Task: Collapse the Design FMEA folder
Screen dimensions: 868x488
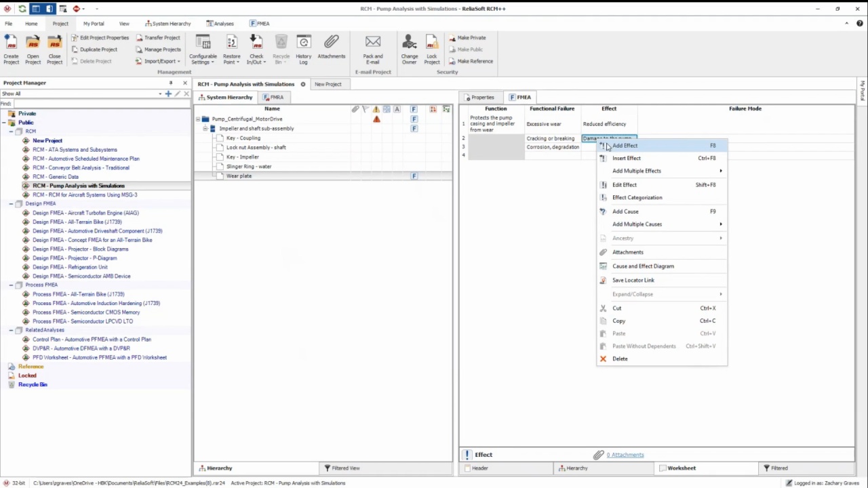Action: [x=11, y=203]
